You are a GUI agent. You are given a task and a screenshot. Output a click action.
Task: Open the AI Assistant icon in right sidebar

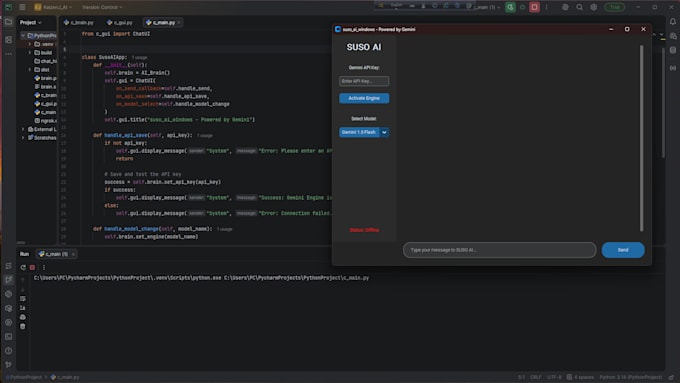pos(673,36)
